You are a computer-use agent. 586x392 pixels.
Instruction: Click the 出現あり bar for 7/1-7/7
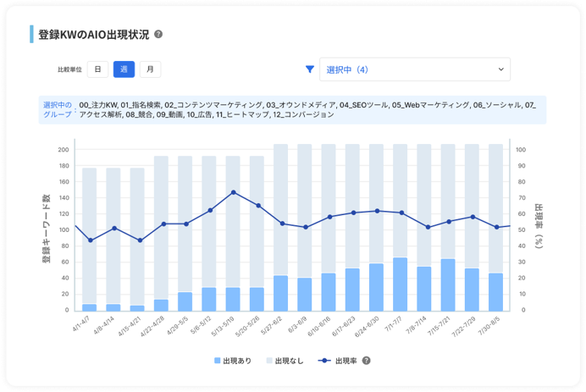click(400, 284)
